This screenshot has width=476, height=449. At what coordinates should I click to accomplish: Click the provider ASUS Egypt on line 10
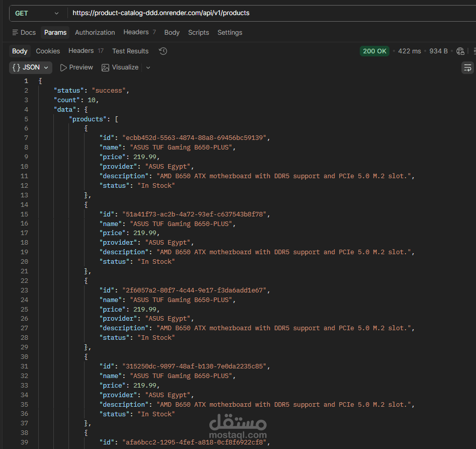point(168,167)
